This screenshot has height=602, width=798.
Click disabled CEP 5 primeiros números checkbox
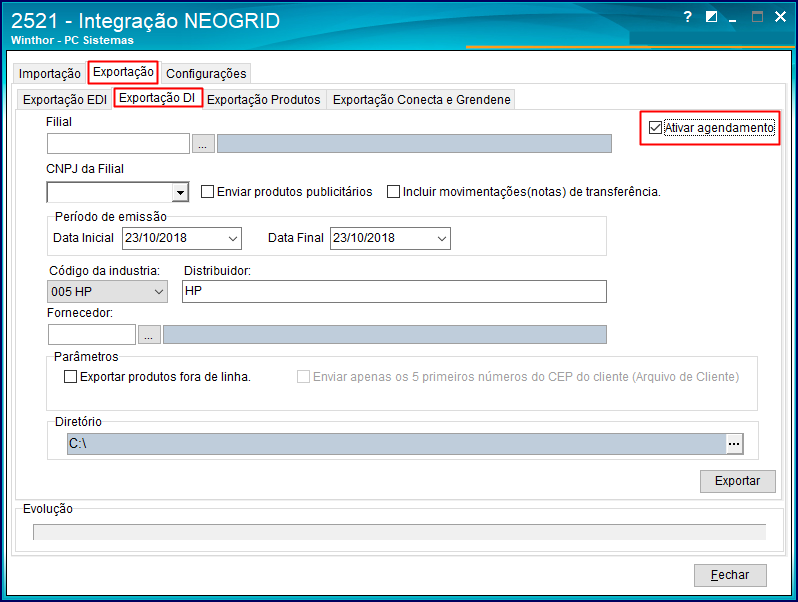click(x=303, y=377)
